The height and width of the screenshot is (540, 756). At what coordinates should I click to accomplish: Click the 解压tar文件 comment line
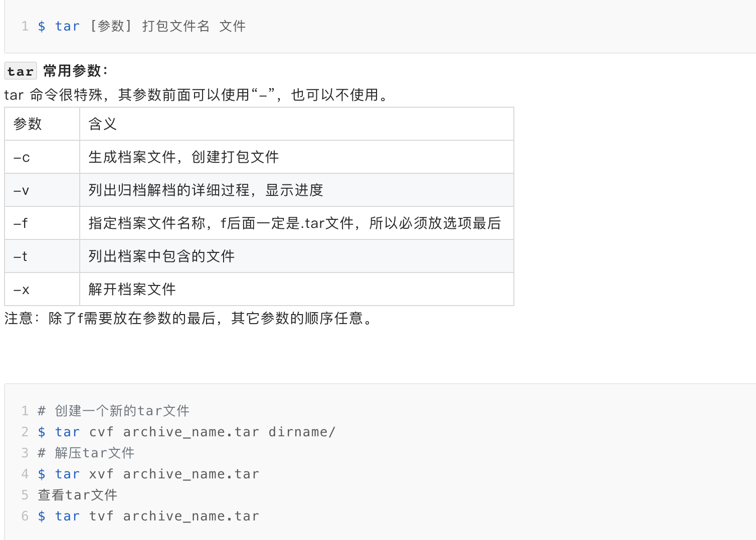[86, 453]
